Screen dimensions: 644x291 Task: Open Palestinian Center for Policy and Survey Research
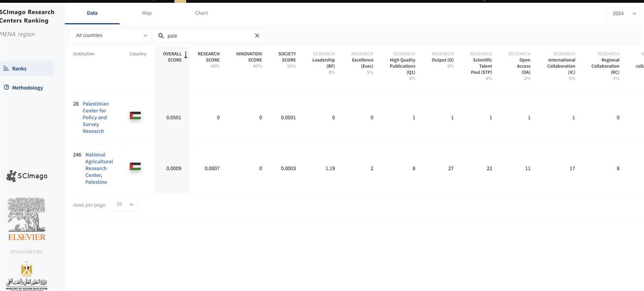[95, 117]
